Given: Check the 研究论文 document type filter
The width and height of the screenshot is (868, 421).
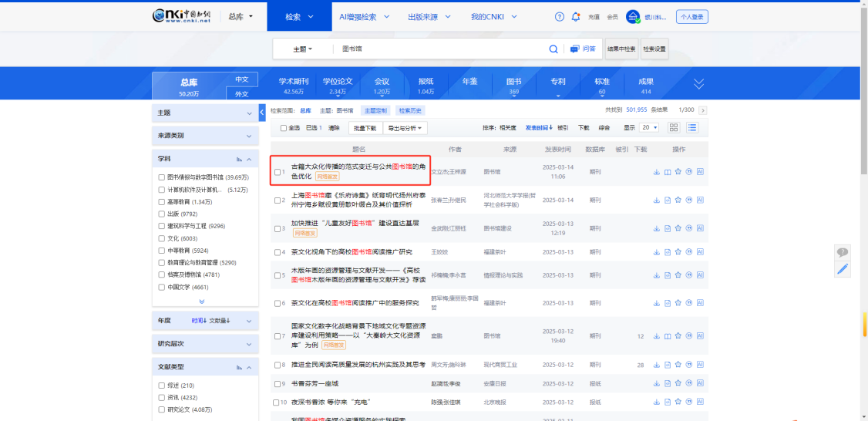Looking at the screenshot, I should coord(162,410).
